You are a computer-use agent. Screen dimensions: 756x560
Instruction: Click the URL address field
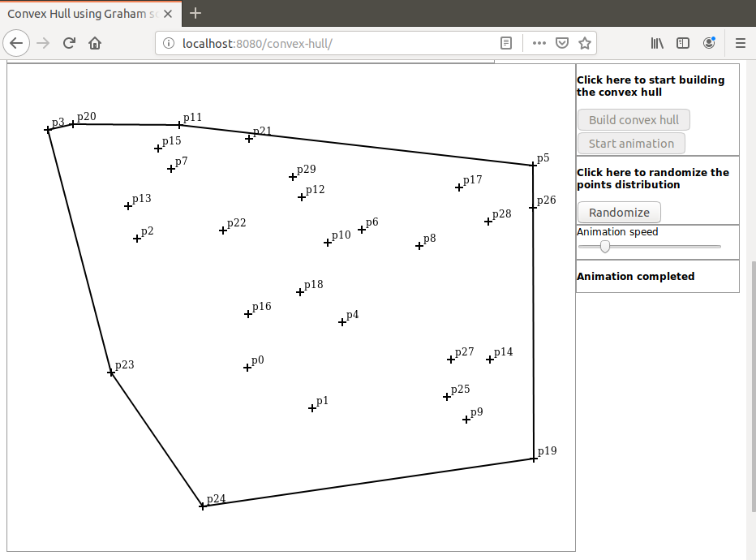tap(337, 43)
